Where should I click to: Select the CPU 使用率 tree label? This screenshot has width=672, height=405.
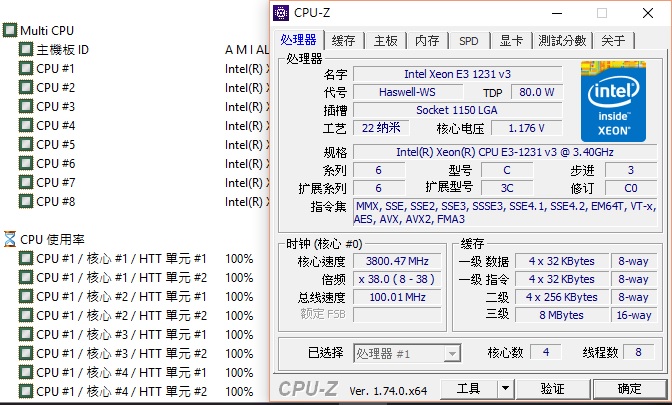(x=52, y=239)
